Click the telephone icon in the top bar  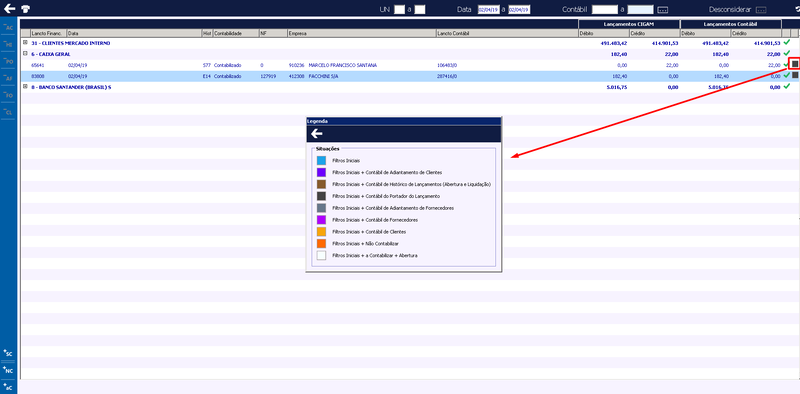[25, 9]
